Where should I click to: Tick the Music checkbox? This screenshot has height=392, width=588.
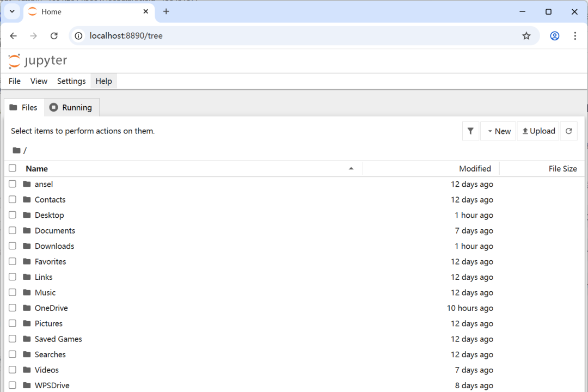(13, 292)
